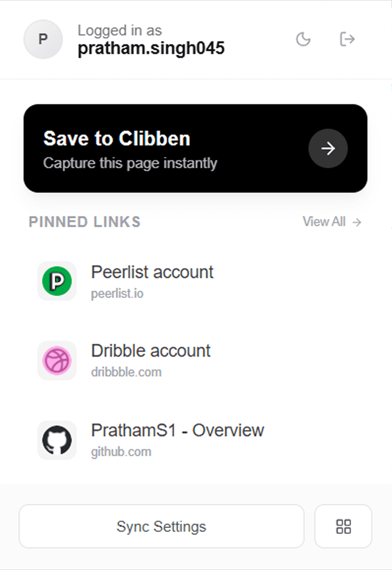Click the pink Dribbble favicon
The height and width of the screenshot is (570, 392).
click(57, 361)
